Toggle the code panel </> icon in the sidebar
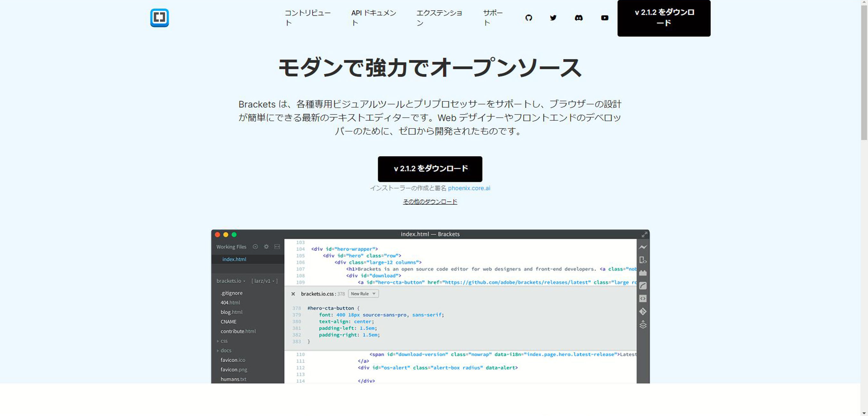868x416 pixels. click(x=643, y=299)
